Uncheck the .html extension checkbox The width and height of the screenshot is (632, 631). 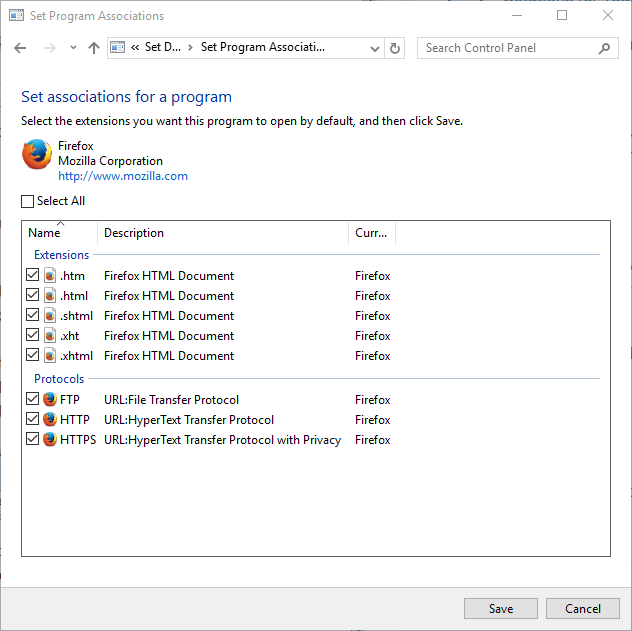32,295
